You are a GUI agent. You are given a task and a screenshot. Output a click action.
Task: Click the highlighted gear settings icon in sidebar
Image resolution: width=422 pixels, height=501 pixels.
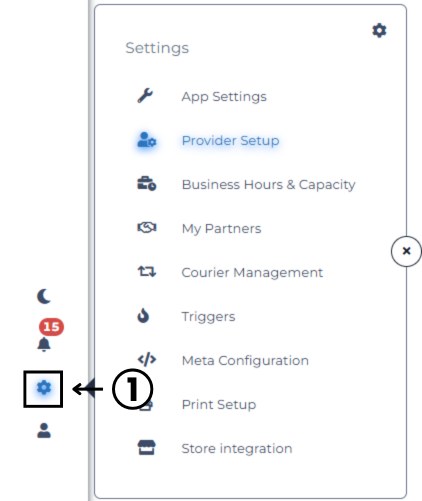[x=44, y=388]
